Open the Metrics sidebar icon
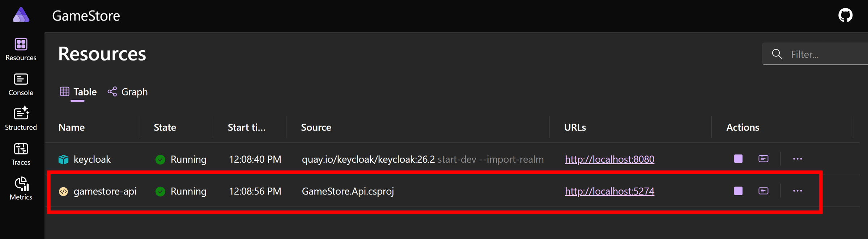Screen dimensions: 868x239 (21, 188)
